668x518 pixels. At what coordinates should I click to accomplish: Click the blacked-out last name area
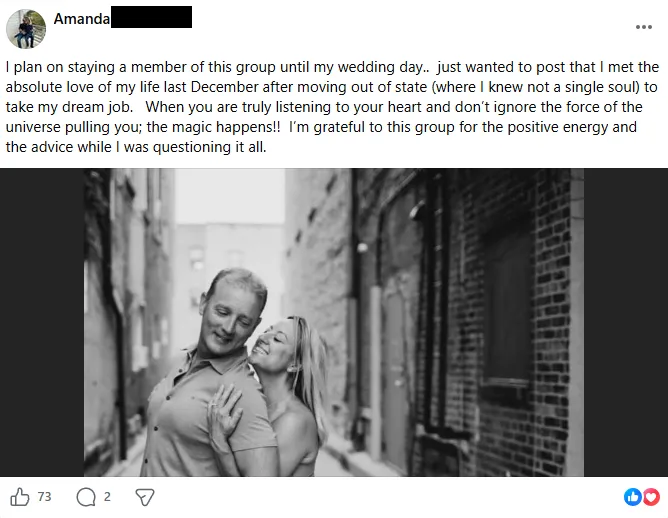pyautogui.click(x=151, y=17)
